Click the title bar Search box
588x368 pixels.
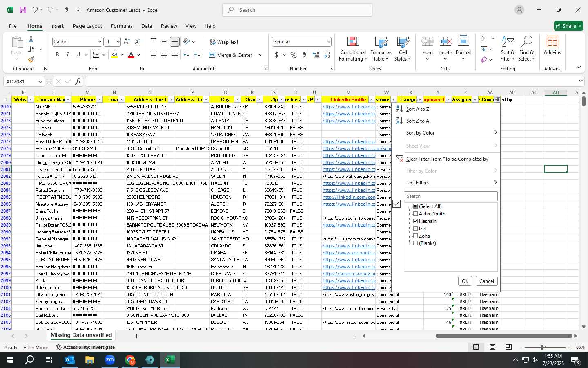pyautogui.click(x=297, y=10)
